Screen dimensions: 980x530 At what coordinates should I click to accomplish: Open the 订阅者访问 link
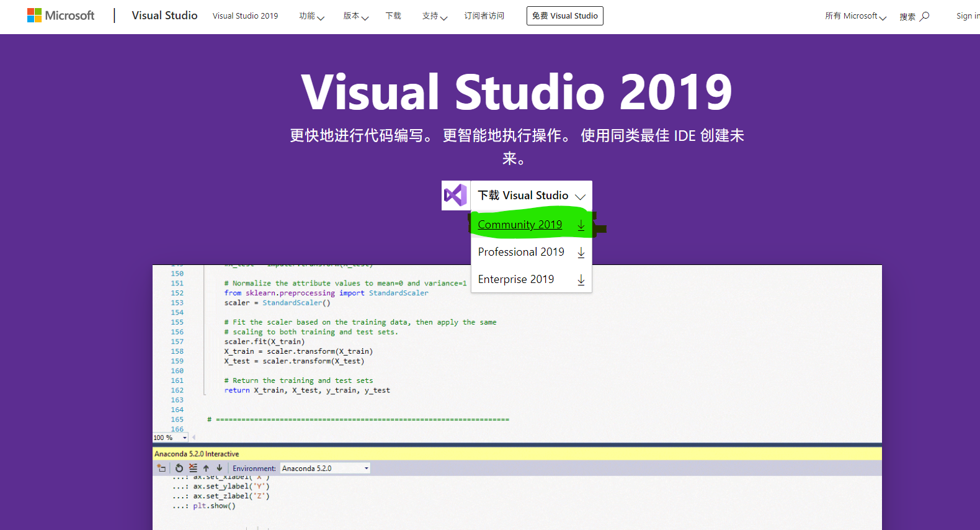coord(484,16)
